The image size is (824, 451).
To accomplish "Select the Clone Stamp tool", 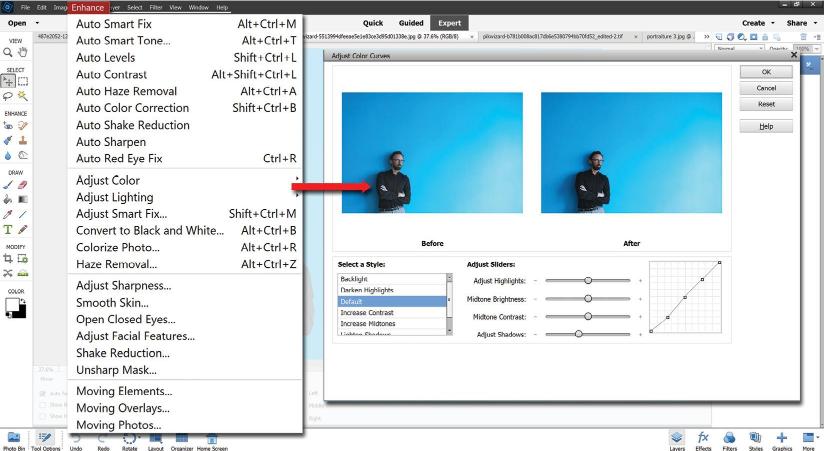I will point(23,140).
